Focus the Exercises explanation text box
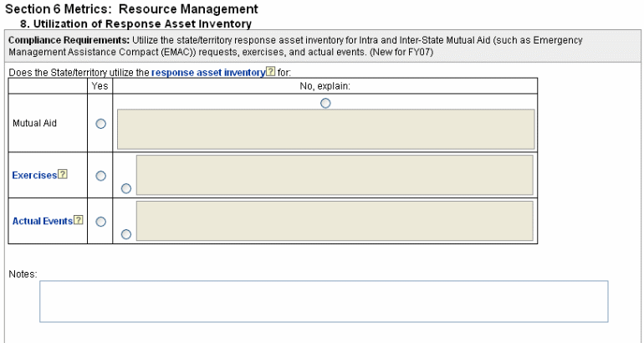The image size is (644, 343). click(334, 174)
